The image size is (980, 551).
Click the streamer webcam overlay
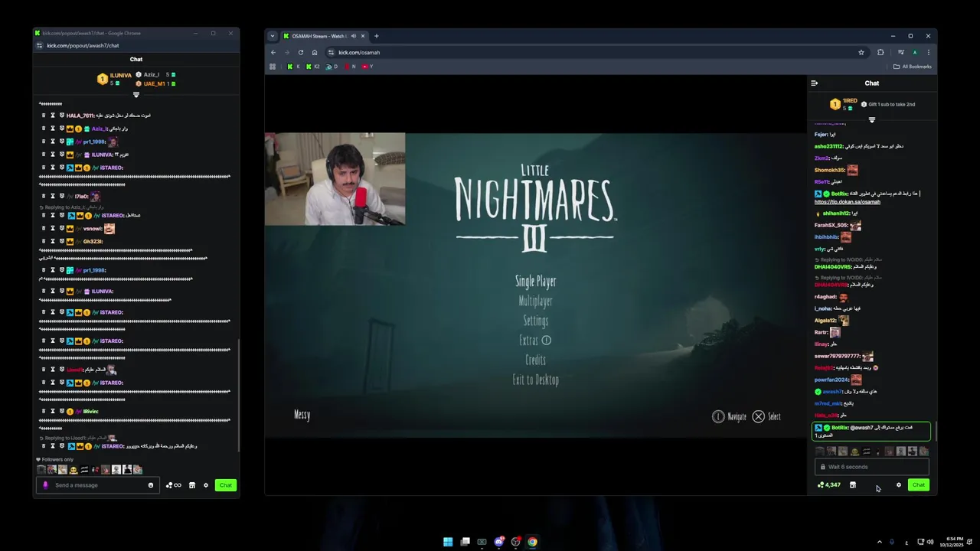click(x=335, y=179)
